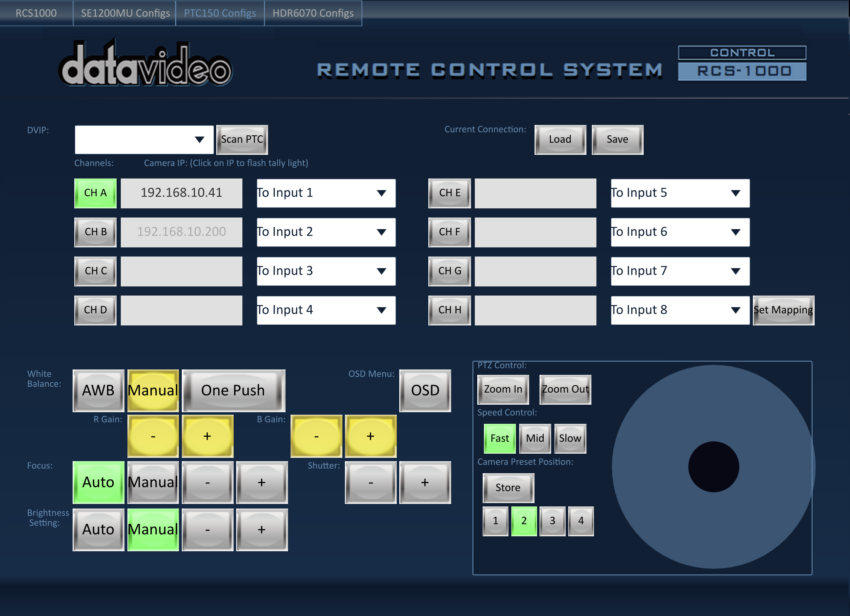The height and width of the screenshot is (616, 850).
Task: Select channel CH G
Action: tap(449, 271)
